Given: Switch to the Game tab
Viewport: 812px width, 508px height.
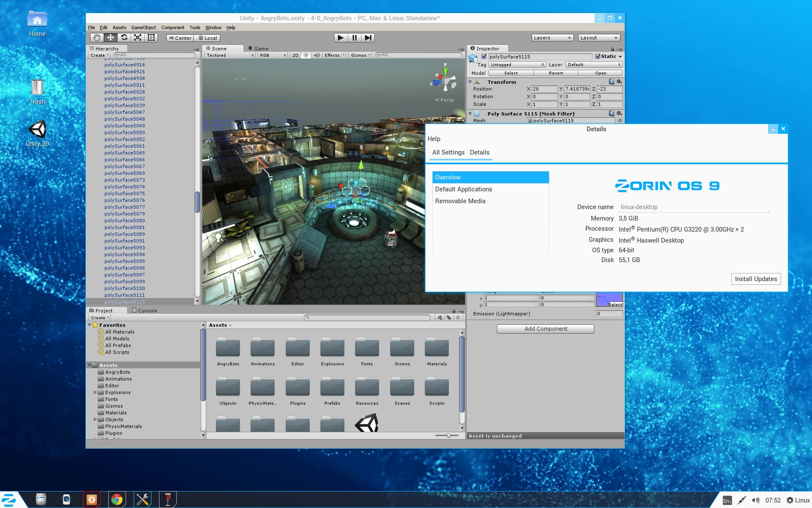Looking at the screenshot, I should point(258,48).
